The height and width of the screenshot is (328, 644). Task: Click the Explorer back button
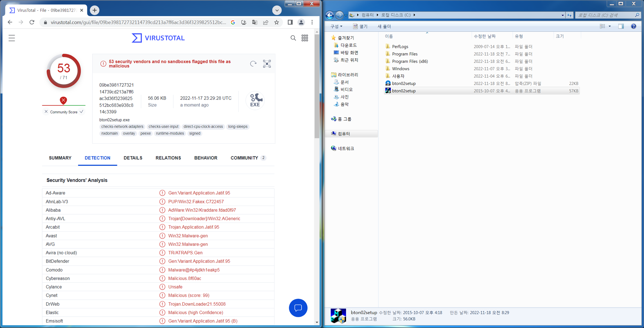tap(330, 15)
